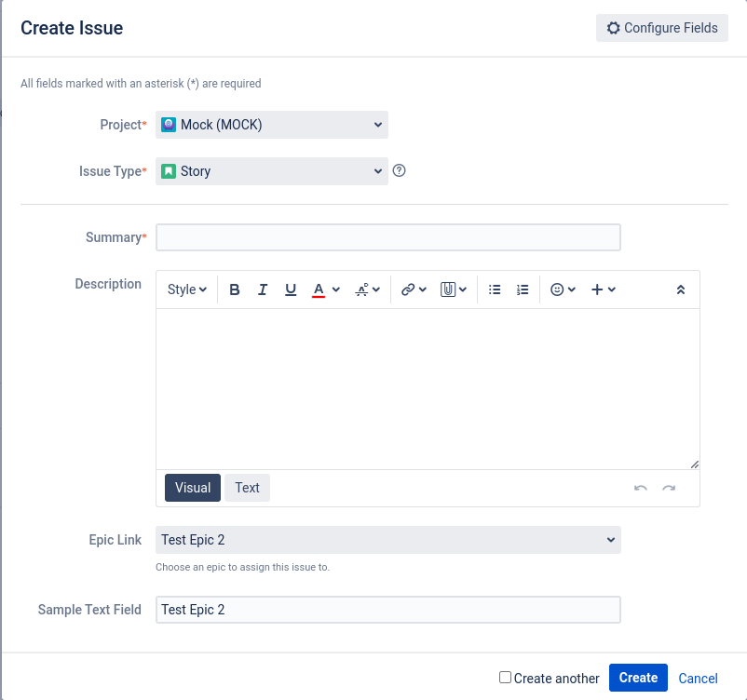Open the Epic Link dropdown Test Epic 2
Viewport: 747px width, 700px height.
[387, 540]
